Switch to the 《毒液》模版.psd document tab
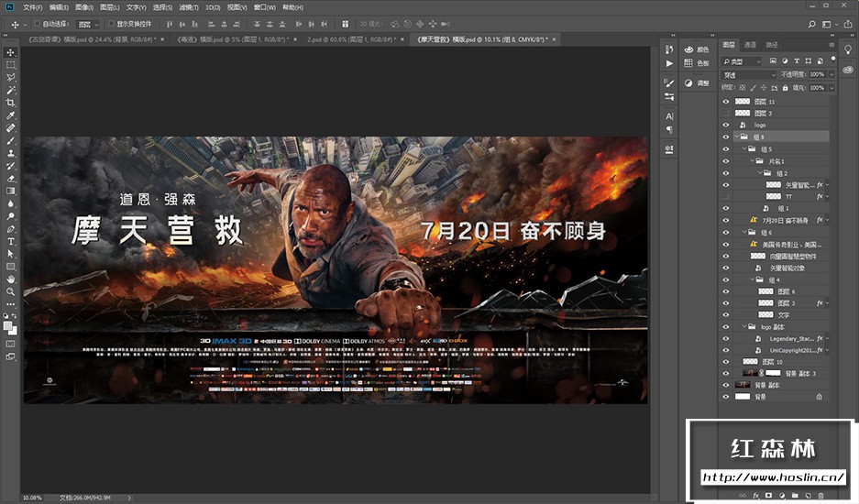This screenshot has height=504, width=859. coord(233,39)
